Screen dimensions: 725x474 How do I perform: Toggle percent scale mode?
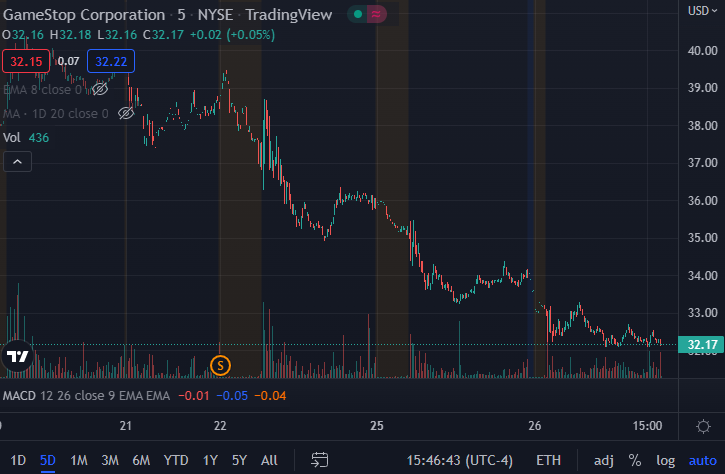pos(635,460)
